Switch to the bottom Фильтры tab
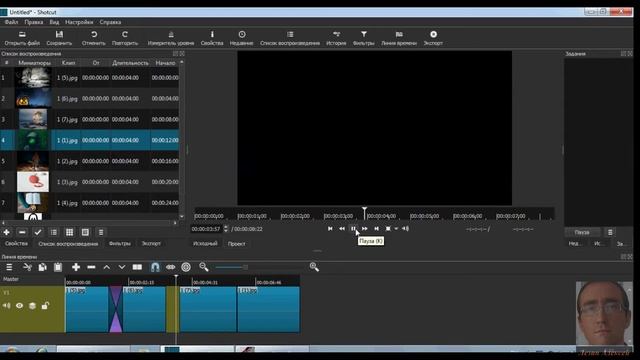 pyautogui.click(x=120, y=244)
